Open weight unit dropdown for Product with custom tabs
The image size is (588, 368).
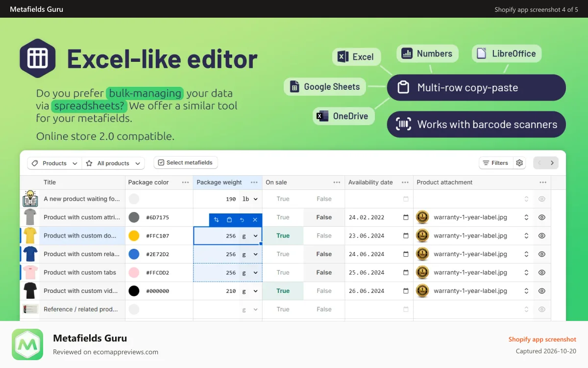tap(250, 272)
